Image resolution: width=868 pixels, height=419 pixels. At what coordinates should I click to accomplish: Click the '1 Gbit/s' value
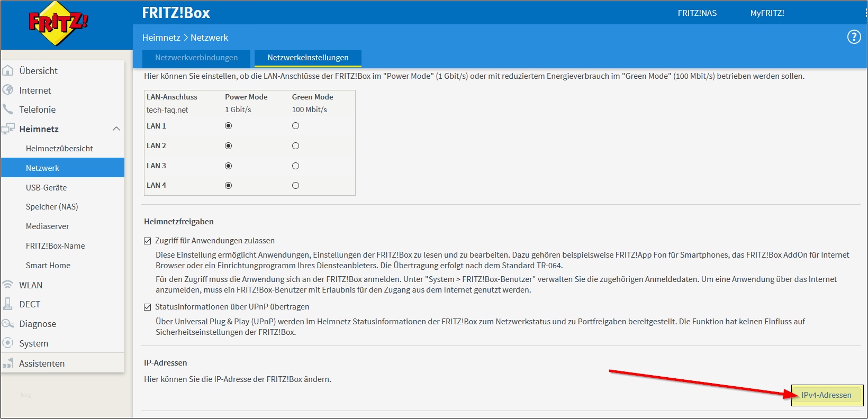238,110
